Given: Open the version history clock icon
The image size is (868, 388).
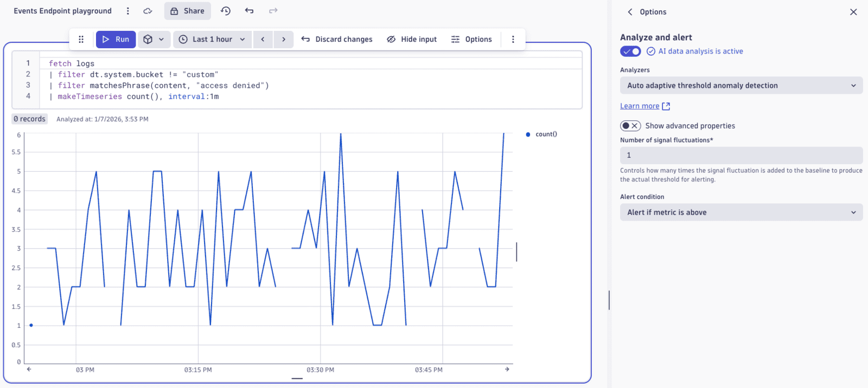Looking at the screenshot, I should coord(226,11).
